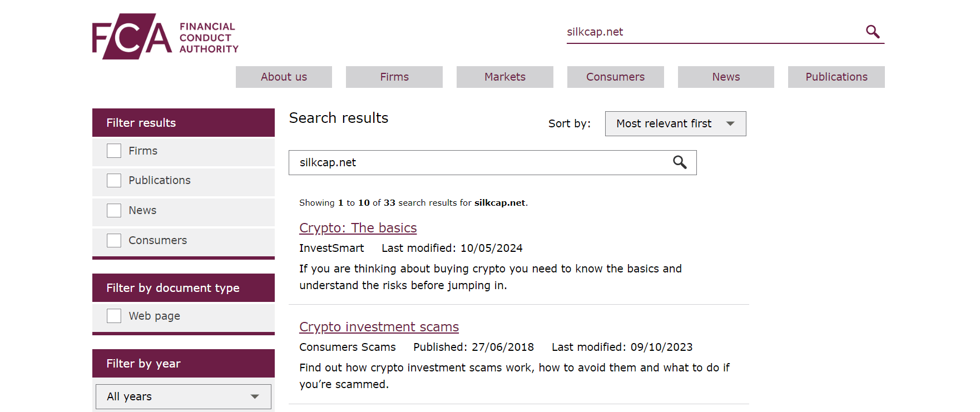
Task: Open the Markets navigation menu
Action: (505, 77)
